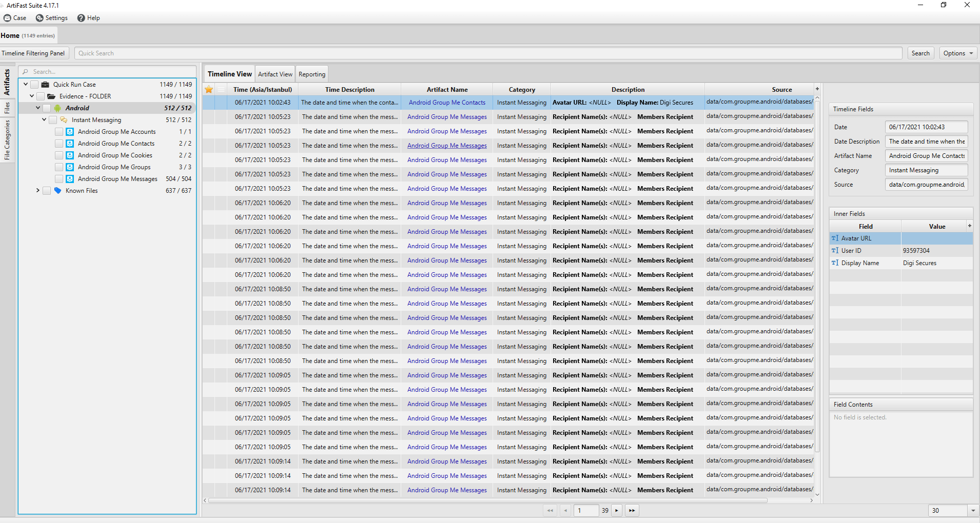
Task: Click the chat bubbles icon for Instant Messaging
Action: tap(64, 120)
